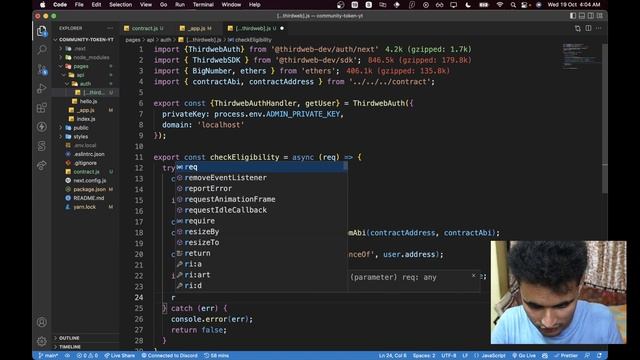Screen dimensions: 640x360
Task: Click Go Live in the status bar
Action: 524,356
